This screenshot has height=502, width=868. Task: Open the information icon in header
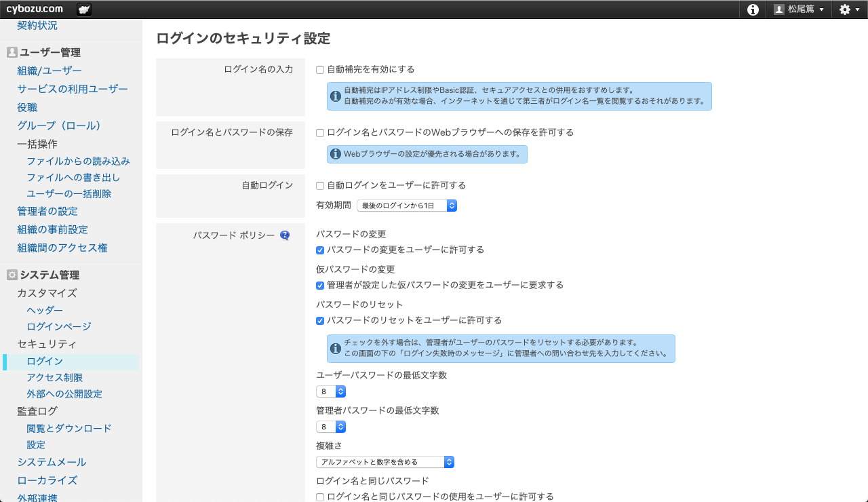(753, 9)
